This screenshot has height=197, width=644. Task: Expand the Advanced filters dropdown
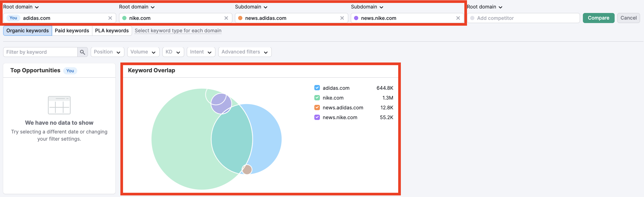245,52
